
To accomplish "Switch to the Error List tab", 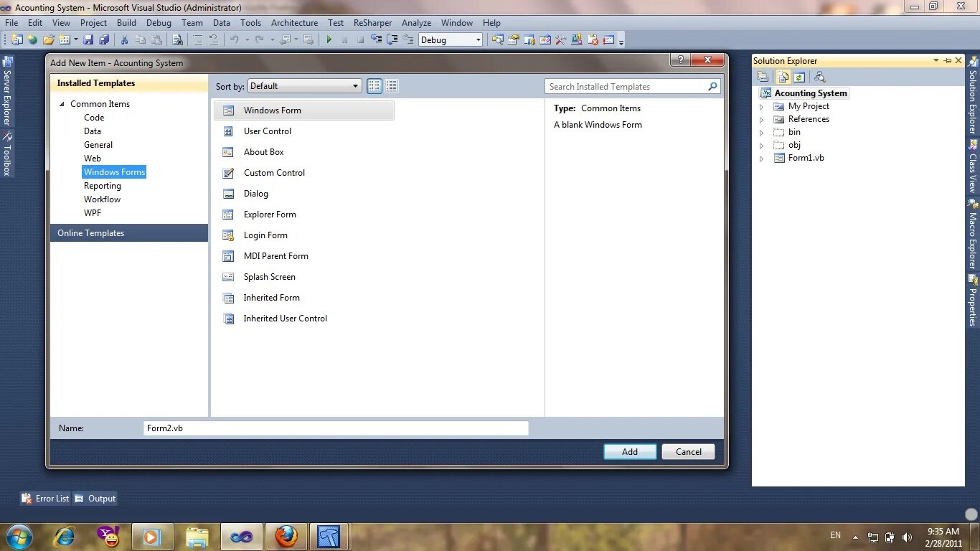I will click(46, 499).
